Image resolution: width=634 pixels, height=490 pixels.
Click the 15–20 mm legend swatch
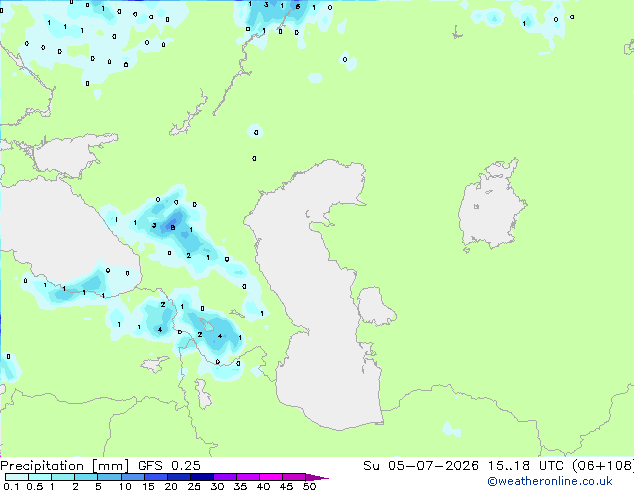click(155, 477)
